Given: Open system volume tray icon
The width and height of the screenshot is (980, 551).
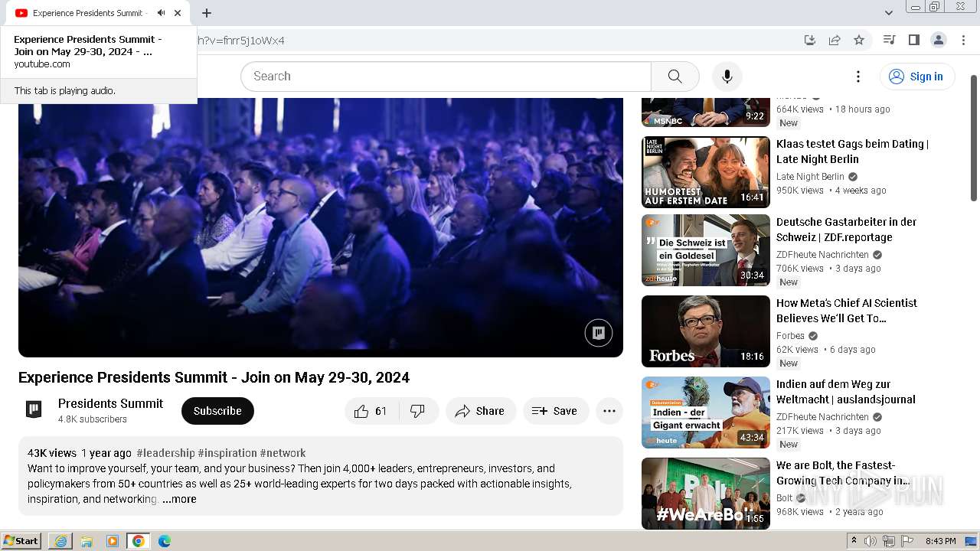Looking at the screenshot, I should tap(871, 541).
